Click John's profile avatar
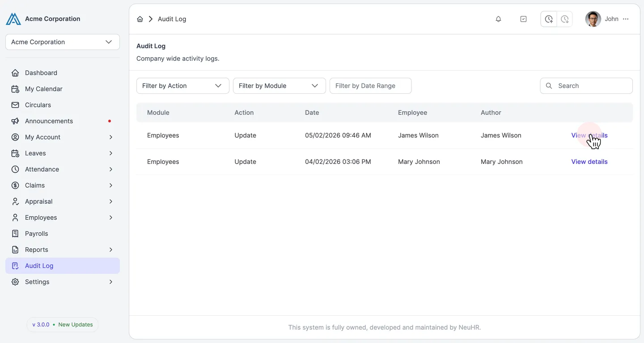The width and height of the screenshot is (644, 343). (x=593, y=19)
